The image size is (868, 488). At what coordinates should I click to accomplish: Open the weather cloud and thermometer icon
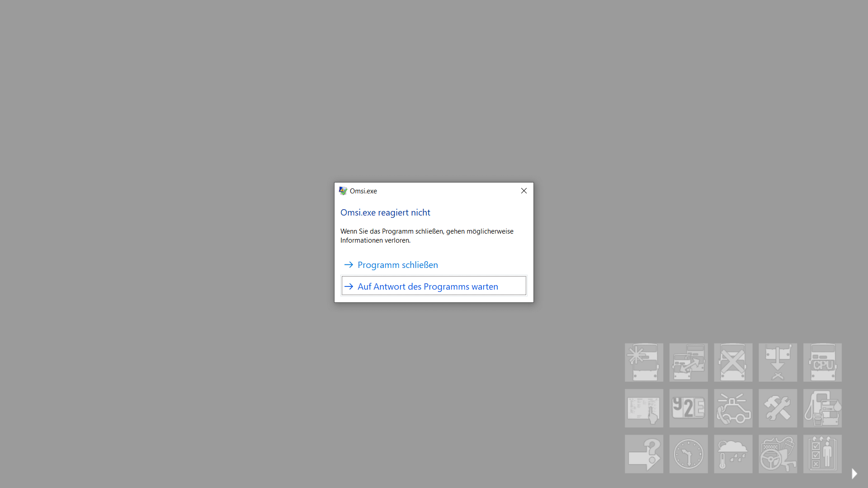(733, 454)
